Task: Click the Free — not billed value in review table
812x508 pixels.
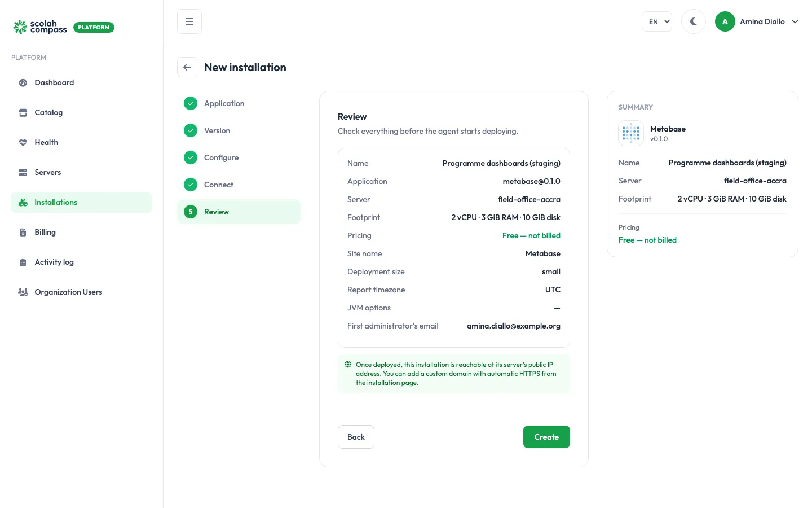Action: [531, 235]
